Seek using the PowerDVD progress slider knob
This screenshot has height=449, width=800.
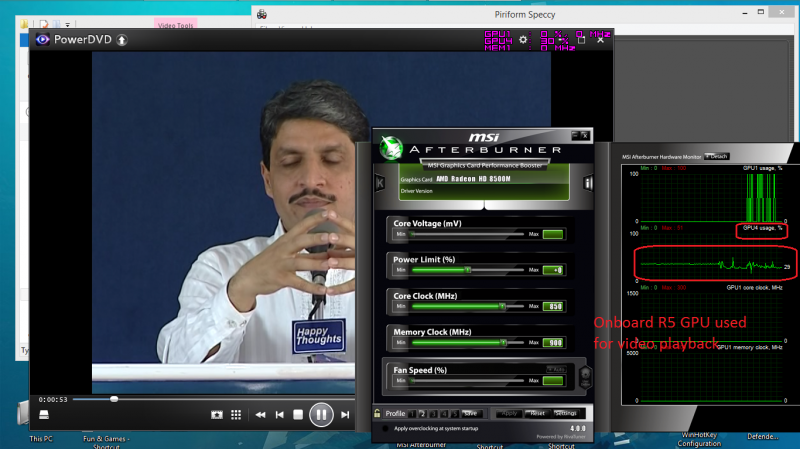click(114, 399)
